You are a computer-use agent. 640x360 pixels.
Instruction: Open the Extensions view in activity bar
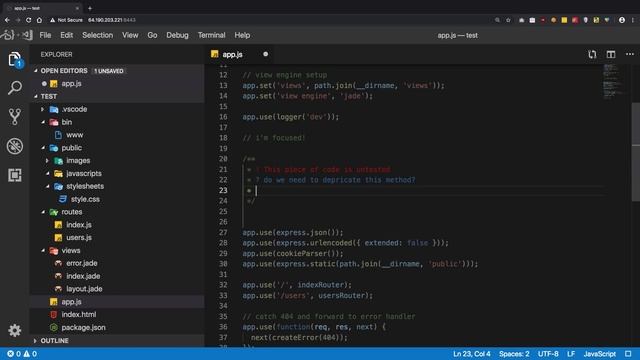[x=15, y=175]
